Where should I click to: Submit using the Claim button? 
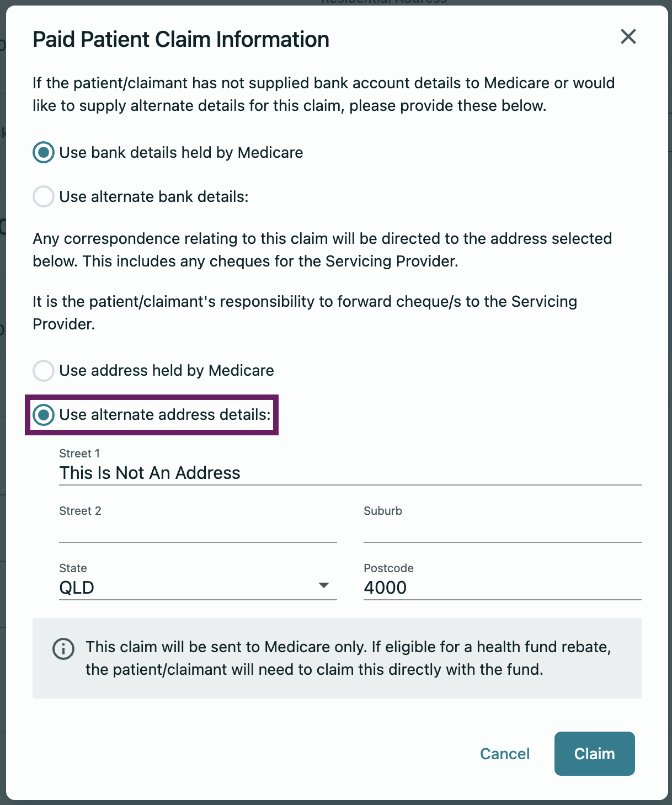594,754
